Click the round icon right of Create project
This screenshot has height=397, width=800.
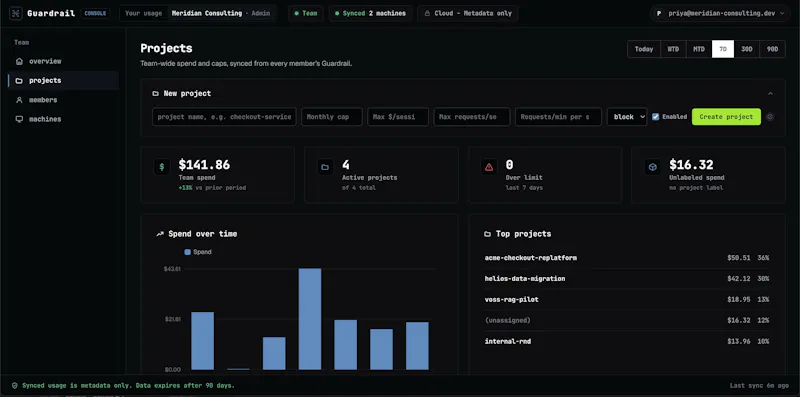770,117
